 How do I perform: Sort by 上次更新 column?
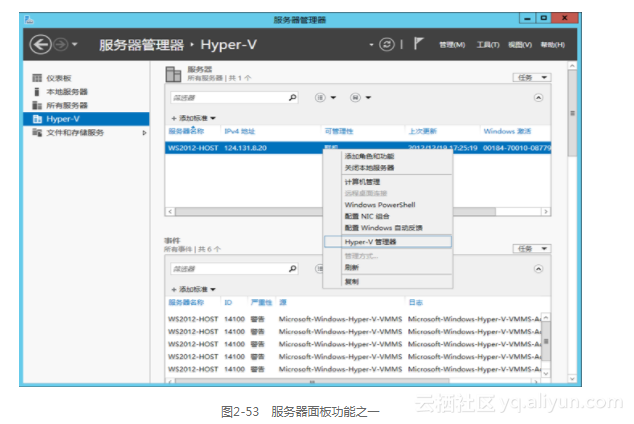423,131
